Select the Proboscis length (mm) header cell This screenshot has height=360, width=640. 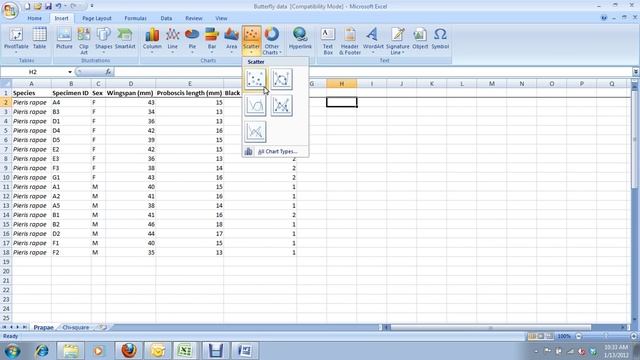[x=189, y=93]
